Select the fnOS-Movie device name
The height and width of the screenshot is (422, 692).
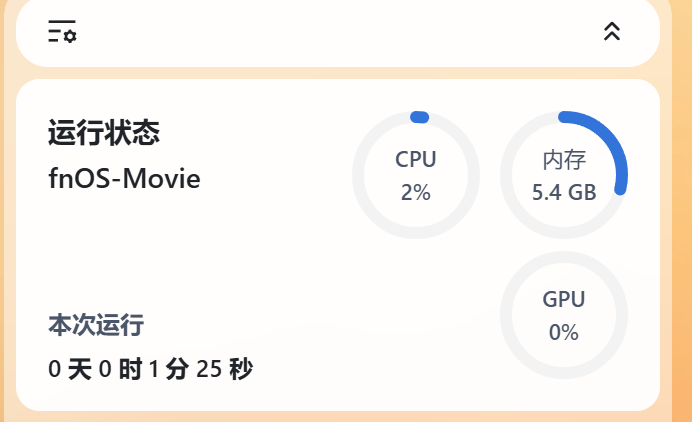[124, 179]
